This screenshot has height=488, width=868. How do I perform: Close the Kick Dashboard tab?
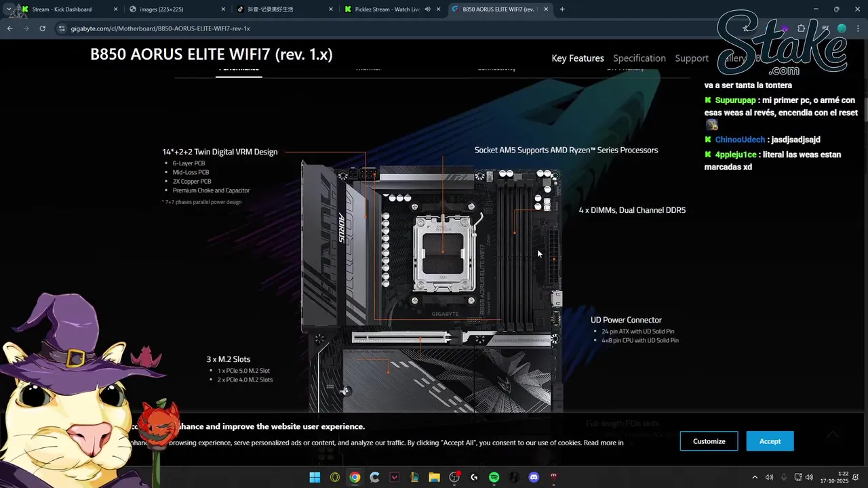click(115, 9)
